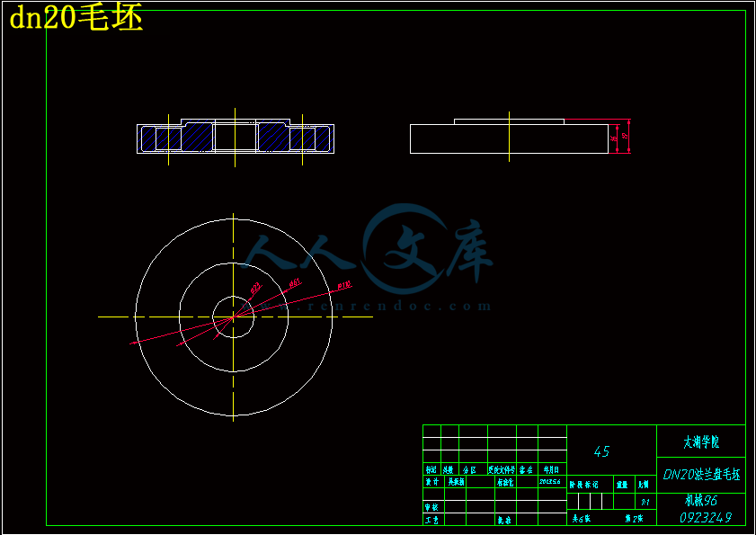The width and height of the screenshot is (756, 535).
Task: Click the number '0923249' in title block
Action: (x=706, y=518)
